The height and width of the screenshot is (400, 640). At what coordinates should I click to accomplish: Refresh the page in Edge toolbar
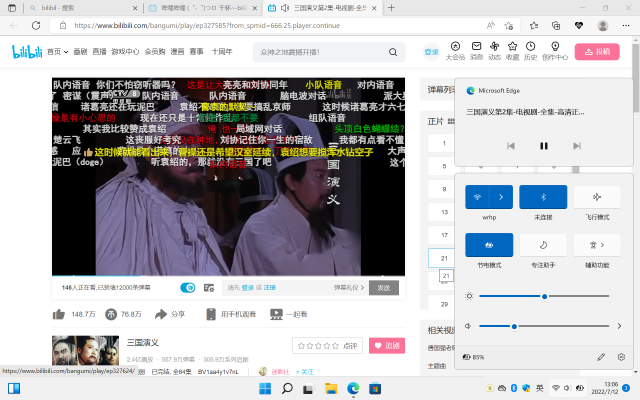point(36,25)
